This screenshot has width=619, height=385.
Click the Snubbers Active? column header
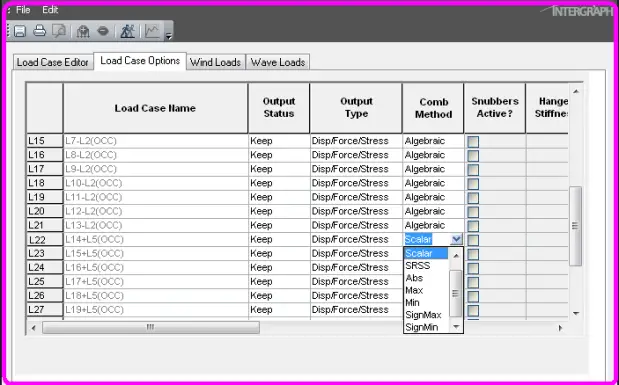click(x=495, y=108)
